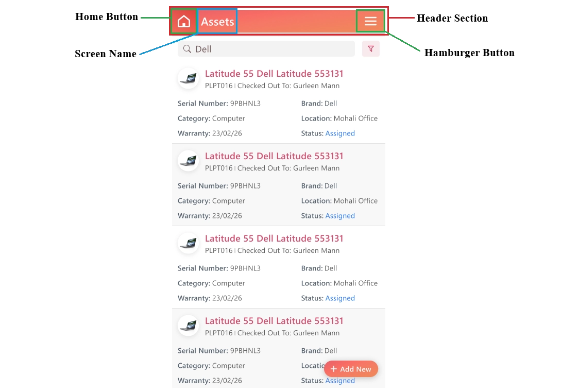Click the Add New floating button
Viewport: 562px width, 392px height.
(x=351, y=369)
